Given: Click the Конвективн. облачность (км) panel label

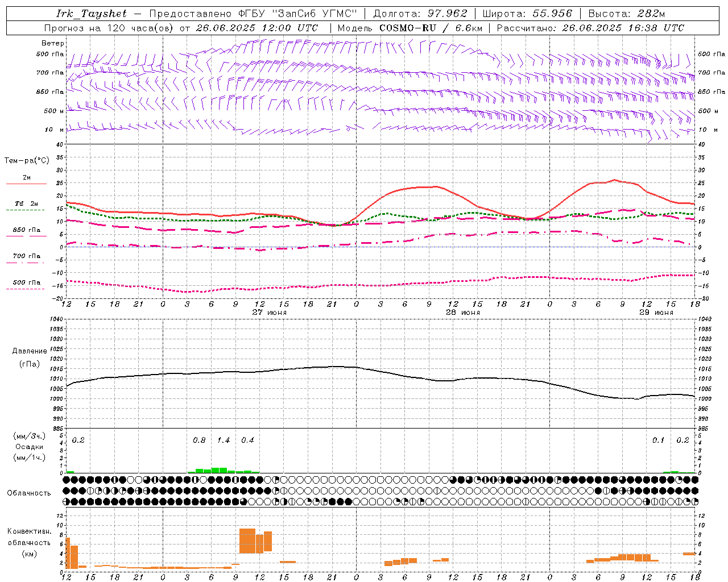Looking at the screenshot, I should pos(29,542).
